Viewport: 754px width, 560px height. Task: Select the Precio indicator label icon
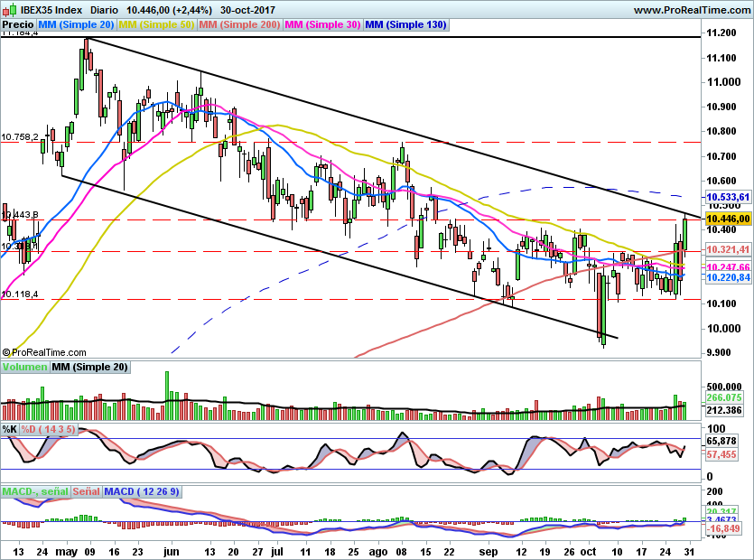pos(16,24)
